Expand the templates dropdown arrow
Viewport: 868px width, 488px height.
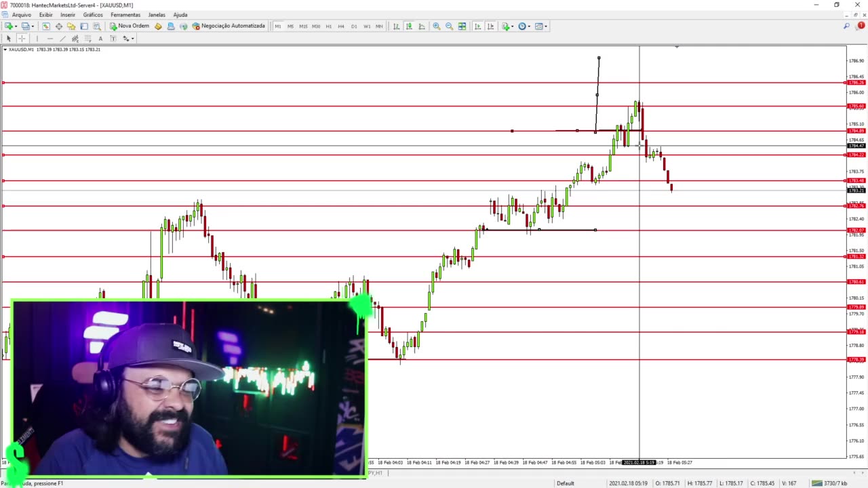click(545, 26)
